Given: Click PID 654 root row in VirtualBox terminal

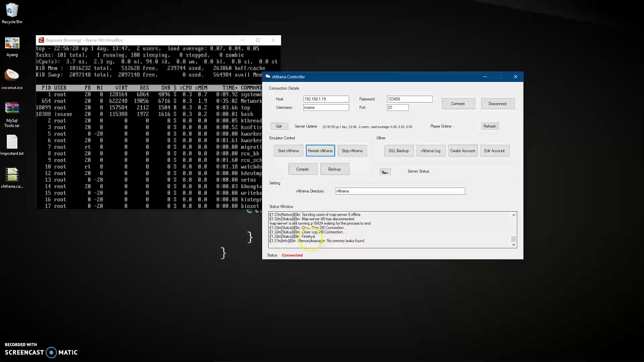Looking at the screenshot, I should click(x=148, y=101).
